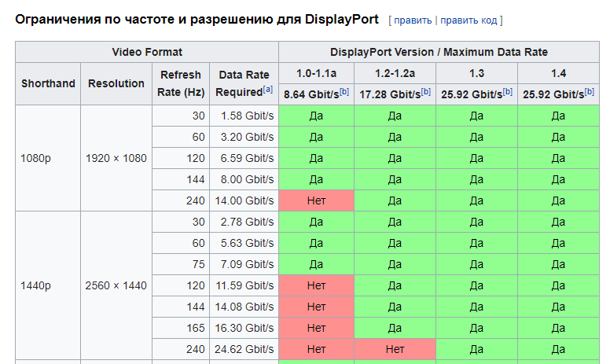Click 'Да' under 1.2-1.2a in the 14.00 Gbit/s row

[395, 200]
